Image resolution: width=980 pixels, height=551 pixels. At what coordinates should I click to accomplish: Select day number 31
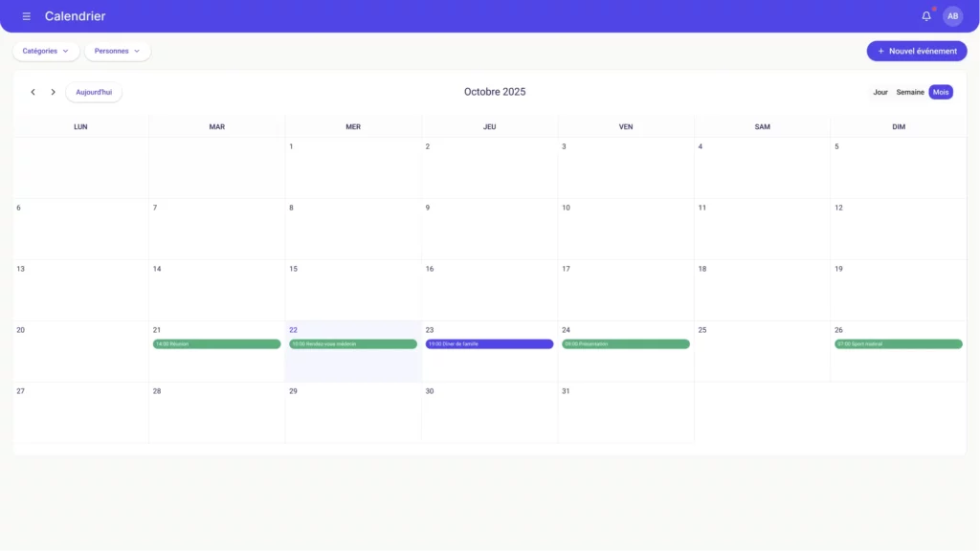pos(566,391)
